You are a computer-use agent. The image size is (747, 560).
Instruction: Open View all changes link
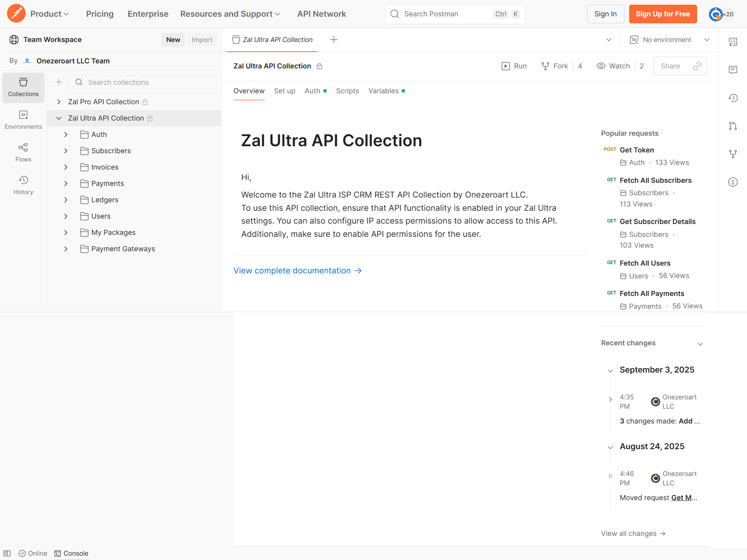[x=633, y=534]
